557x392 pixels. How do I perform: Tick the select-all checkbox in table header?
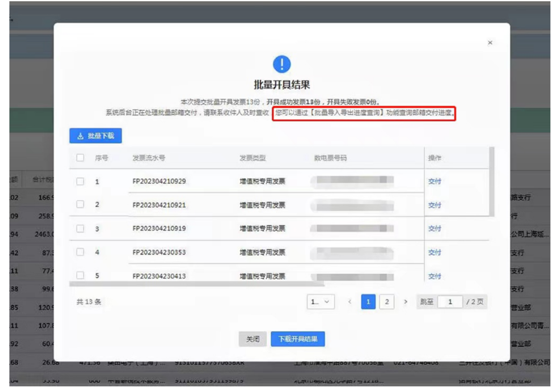80,157
